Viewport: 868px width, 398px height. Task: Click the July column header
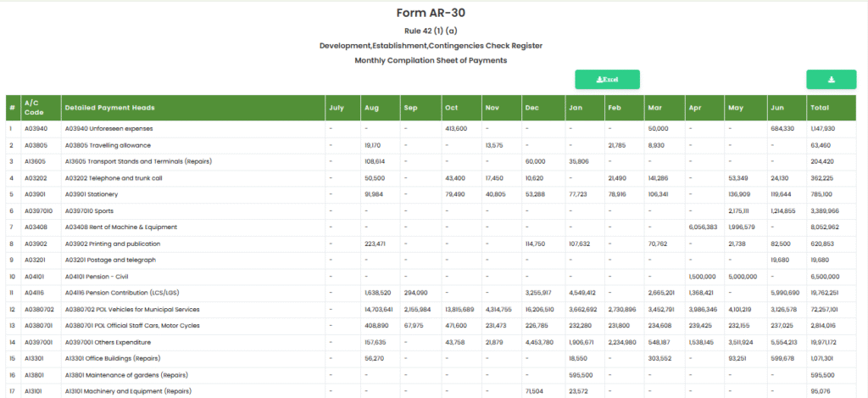(x=337, y=108)
